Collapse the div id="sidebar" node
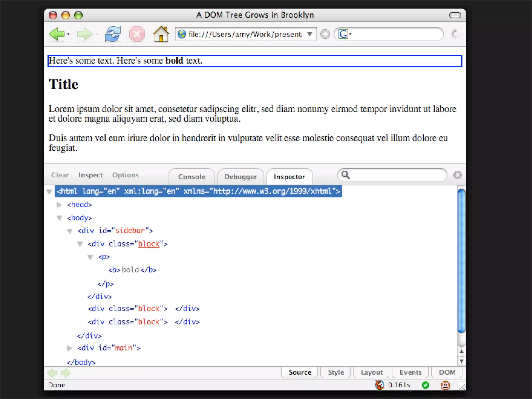The height and width of the screenshot is (399, 532). [69, 231]
